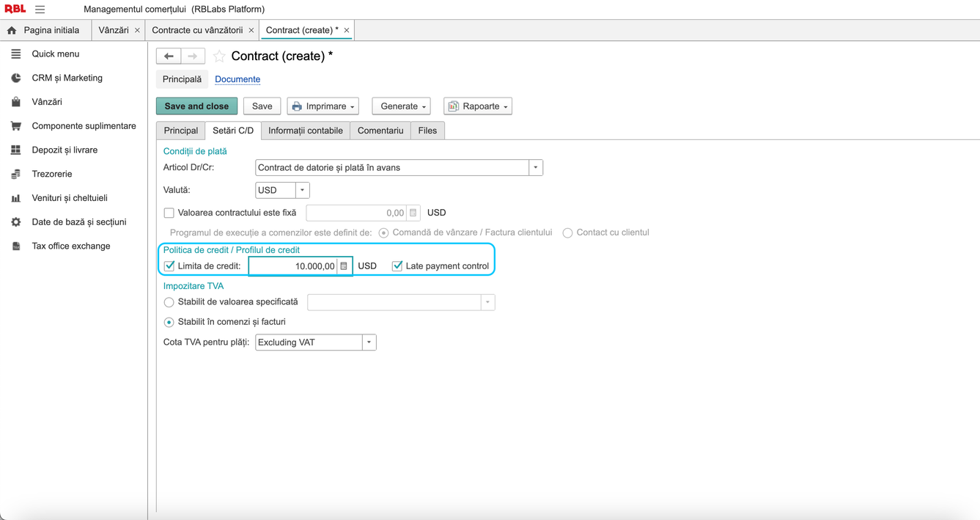Select Stabilit de valoarea specificată radio
The image size is (980, 520).
click(x=169, y=302)
